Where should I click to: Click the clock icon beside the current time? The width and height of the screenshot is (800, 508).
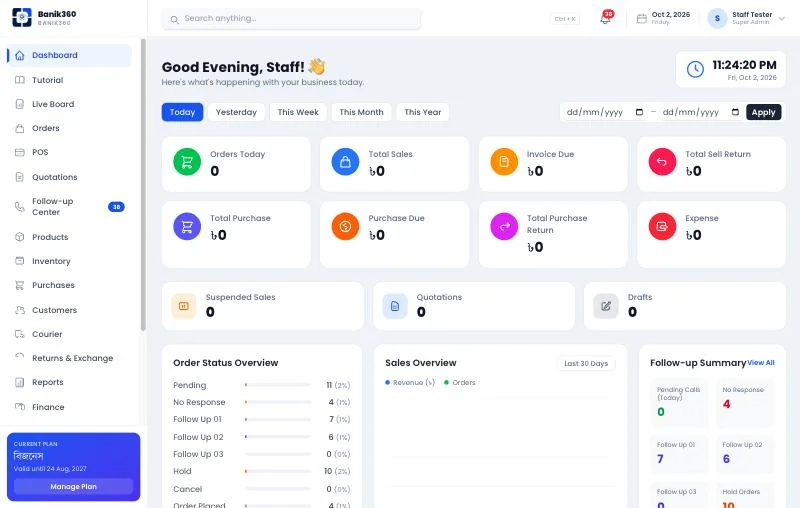[x=695, y=69]
